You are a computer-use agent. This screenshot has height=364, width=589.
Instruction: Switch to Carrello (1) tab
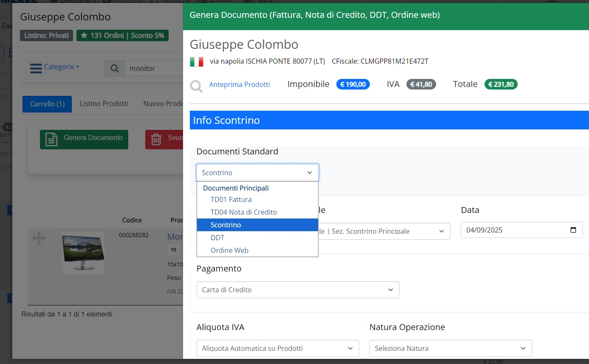click(x=47, y=104)
